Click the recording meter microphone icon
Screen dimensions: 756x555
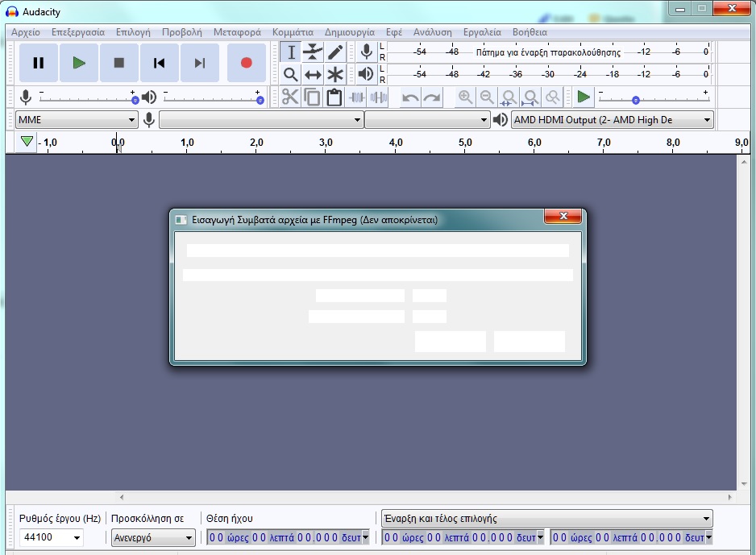[367, 52]
